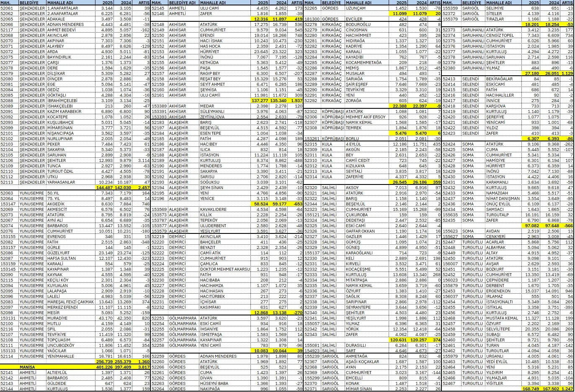Click the ŞEYH SİNAN cell in ALAŞEHİR
This screenshot has height=392, width=575.
[x=211, y=187]
